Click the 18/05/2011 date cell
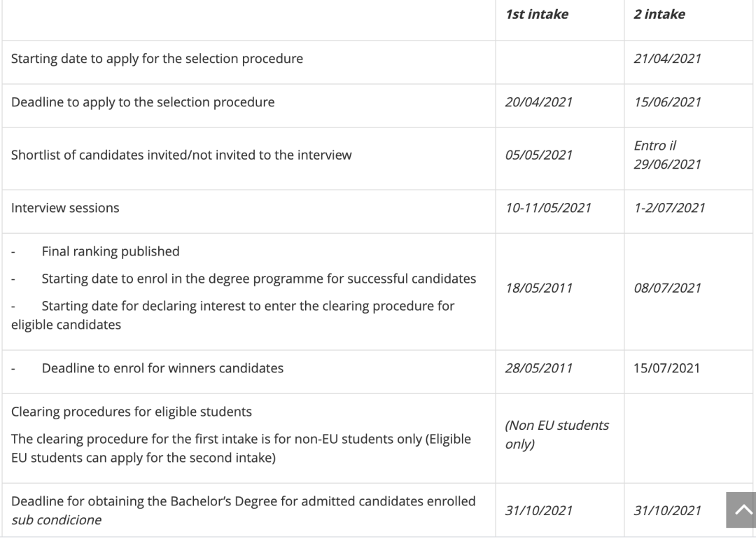This screenshot has height=539, width=756. (x=538, y=288)
